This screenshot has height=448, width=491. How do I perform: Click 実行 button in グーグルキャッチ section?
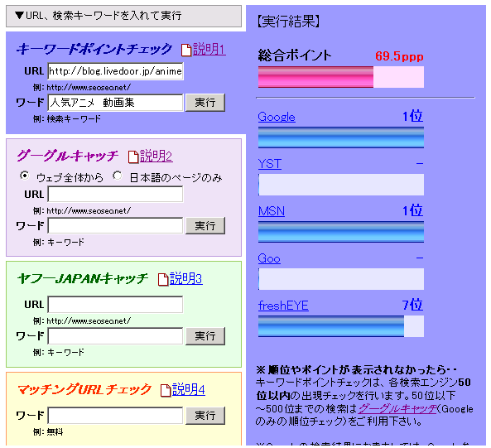point(205,225)
